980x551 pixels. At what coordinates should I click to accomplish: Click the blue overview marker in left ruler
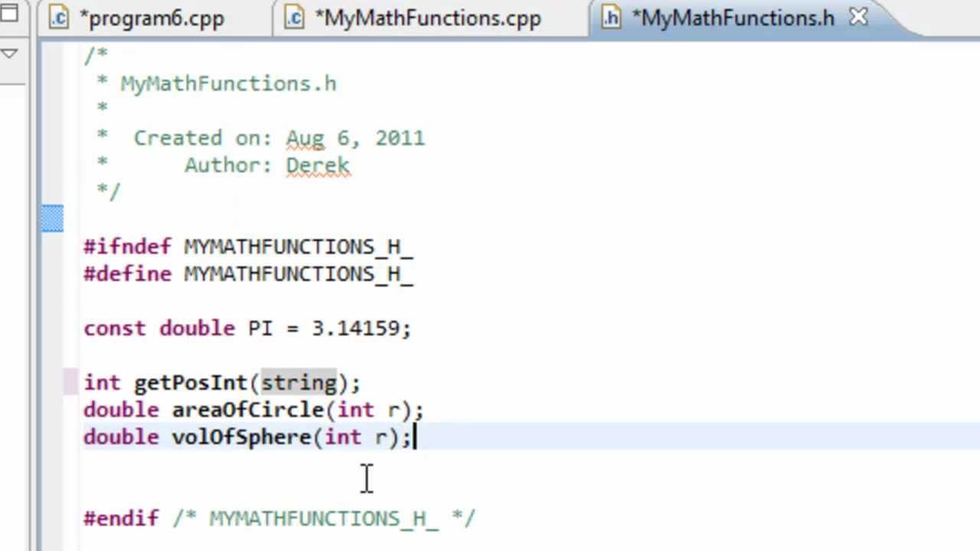[51, 218]
